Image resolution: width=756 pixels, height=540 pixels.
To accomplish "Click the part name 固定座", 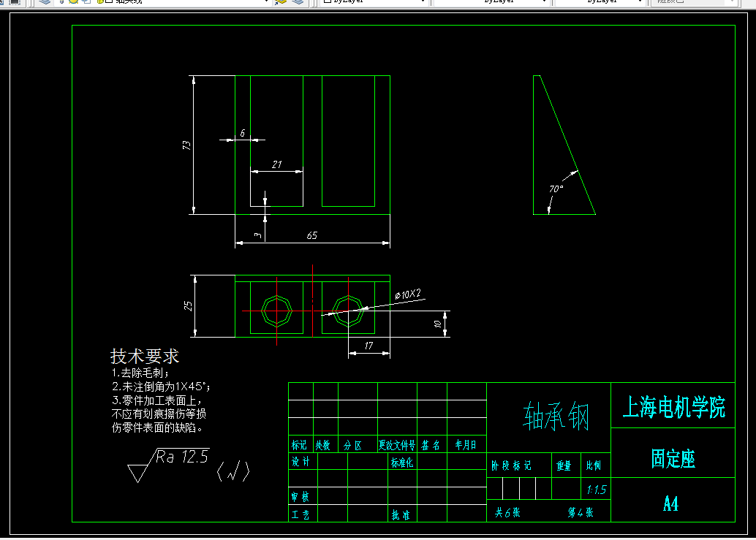I will [673, 459].
